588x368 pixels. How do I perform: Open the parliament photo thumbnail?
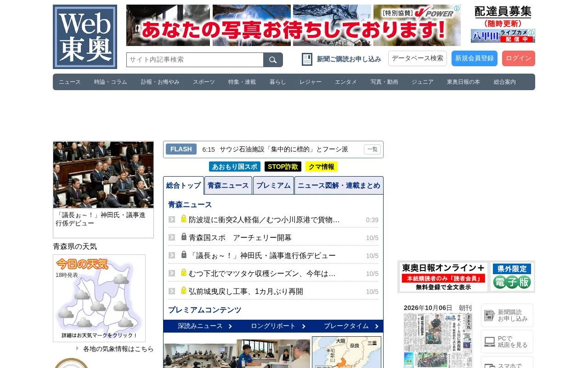click(x=103, y=175)
